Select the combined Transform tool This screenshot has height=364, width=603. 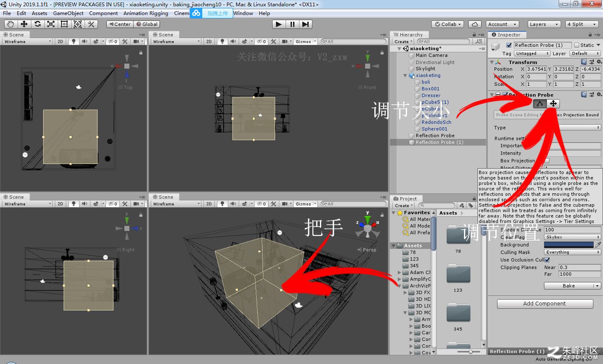(77, 24)
